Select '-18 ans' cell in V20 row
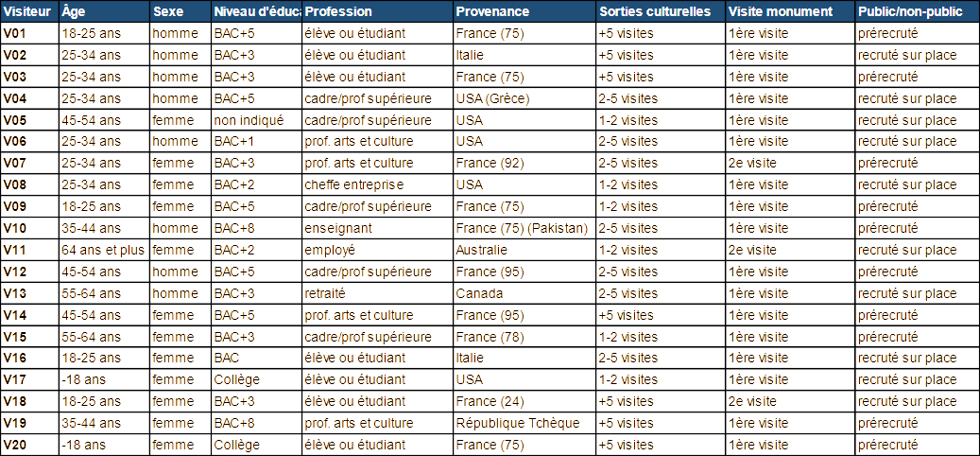 tap(105, 446)
